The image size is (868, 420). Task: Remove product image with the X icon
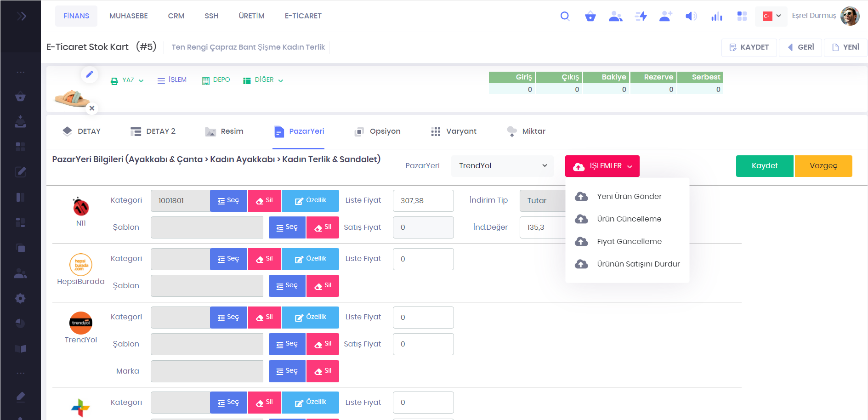92,108
